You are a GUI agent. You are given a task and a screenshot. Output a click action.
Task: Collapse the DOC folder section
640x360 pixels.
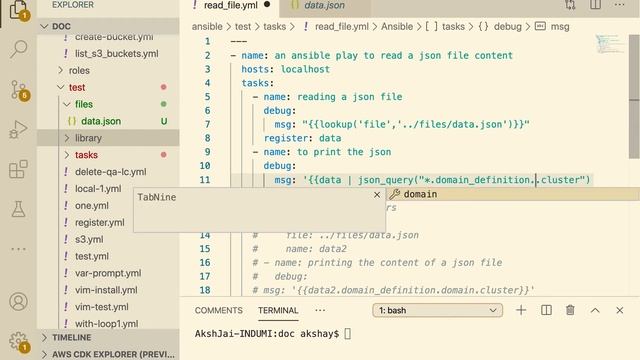[x=108, y=26]
